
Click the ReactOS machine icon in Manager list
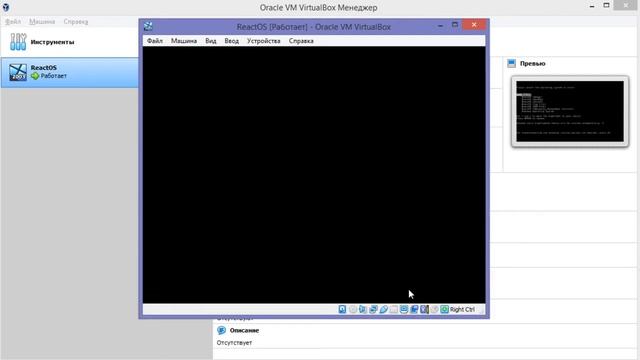[x=18, y=72]
